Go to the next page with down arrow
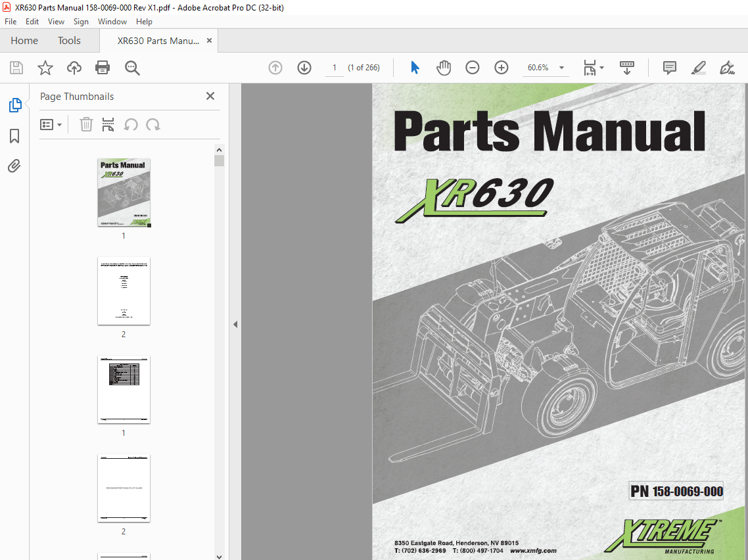Viewport: 748px width, 560px height. [304, 67]
